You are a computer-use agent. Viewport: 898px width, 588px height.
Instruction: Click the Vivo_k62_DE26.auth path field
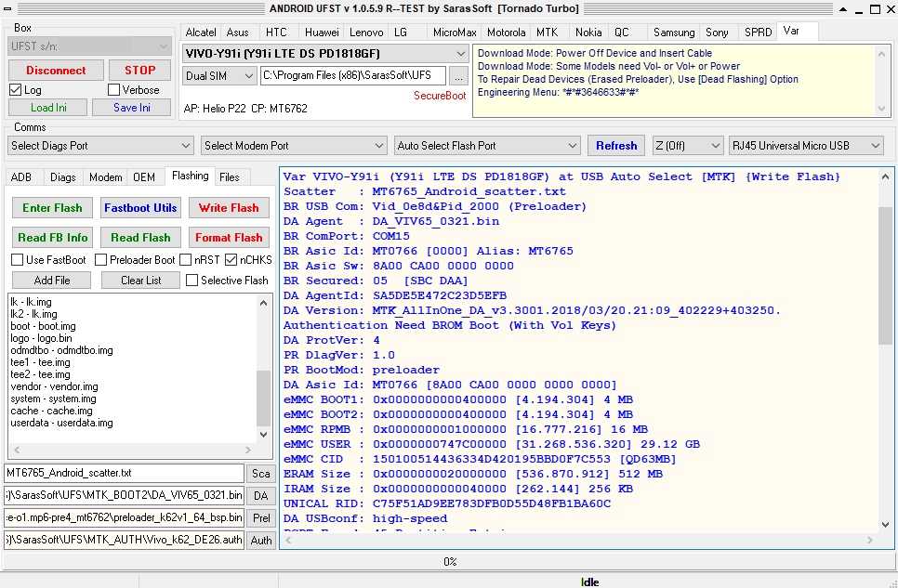[x=125, y=540]
